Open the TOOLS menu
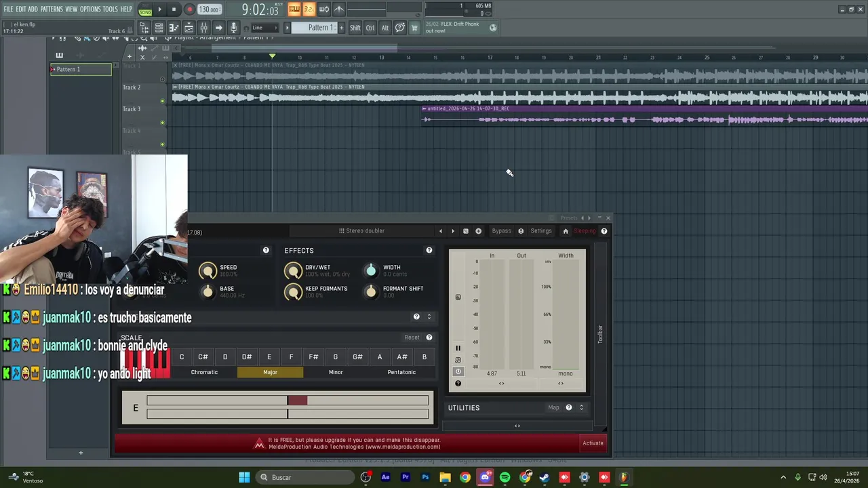This screenshot has width=868, height=488. 110,9
